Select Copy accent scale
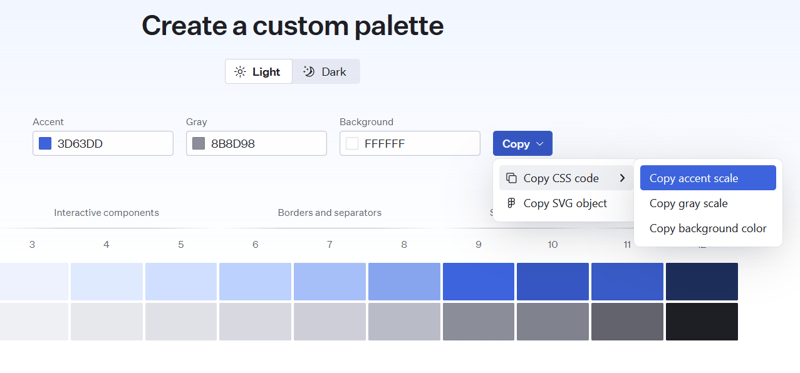The height and width of the screenshot is (373, 800). coord(708,178)
